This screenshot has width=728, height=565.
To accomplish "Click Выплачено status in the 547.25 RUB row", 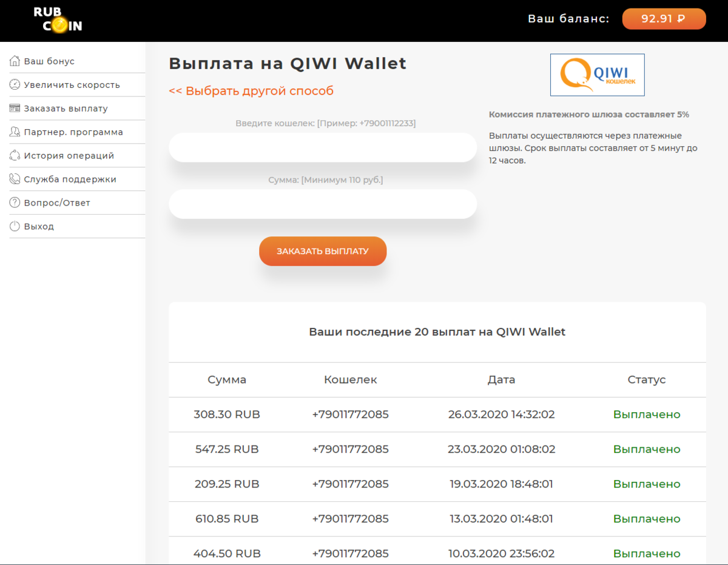I will click(647, 449).
